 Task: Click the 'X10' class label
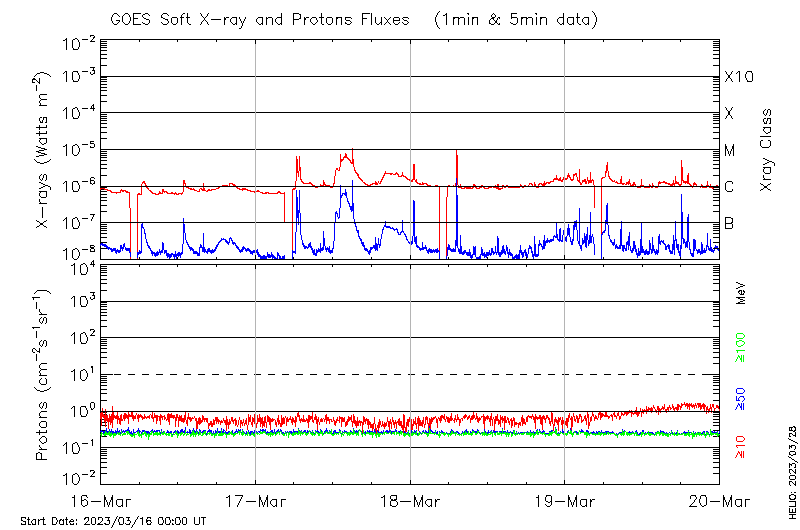point(739,77)
